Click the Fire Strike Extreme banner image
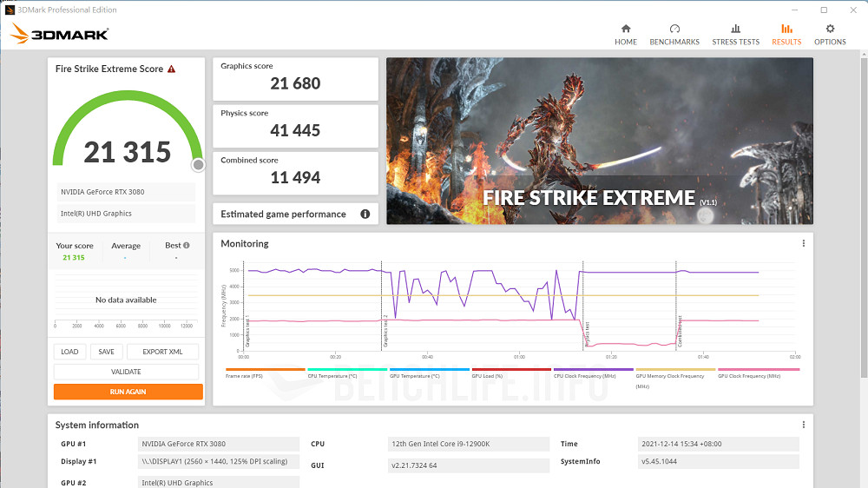This screenshot has width=868, height=488. coord(600,141)
